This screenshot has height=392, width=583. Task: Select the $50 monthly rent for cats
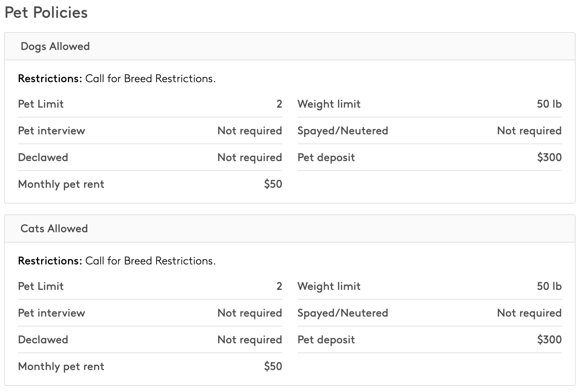click(x=273, y=366)
